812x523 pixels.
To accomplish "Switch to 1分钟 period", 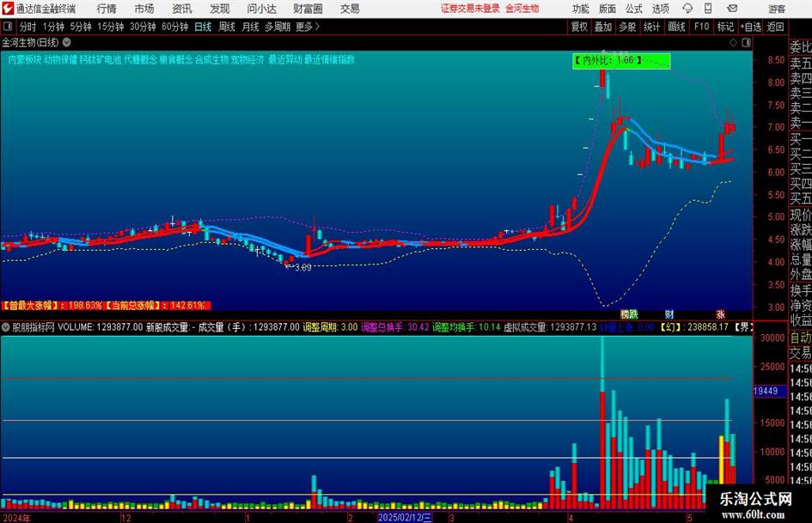I will coord(52,27).
